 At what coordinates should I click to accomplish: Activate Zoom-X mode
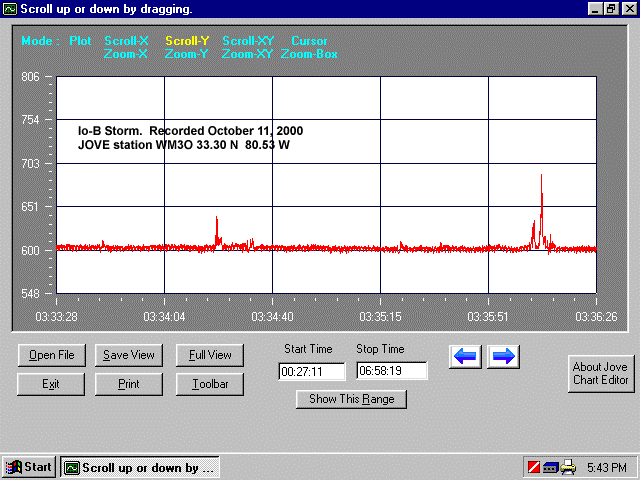[126, 54]
